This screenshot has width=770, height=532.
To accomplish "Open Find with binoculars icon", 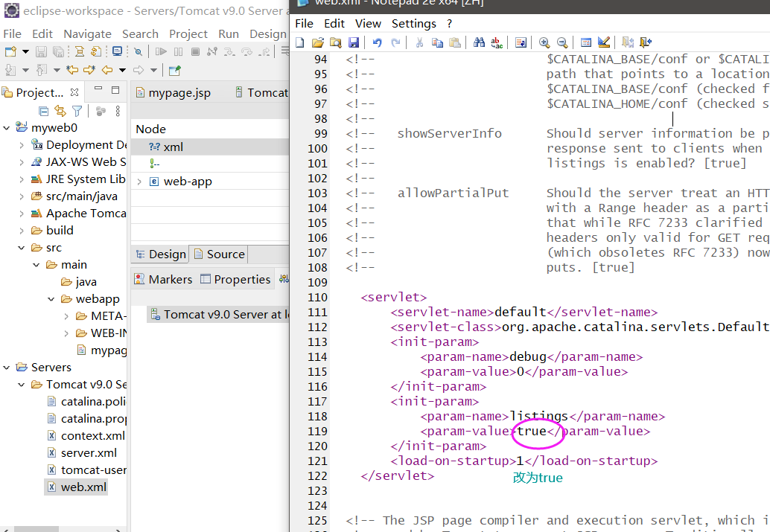I will (x=480, y=42).
